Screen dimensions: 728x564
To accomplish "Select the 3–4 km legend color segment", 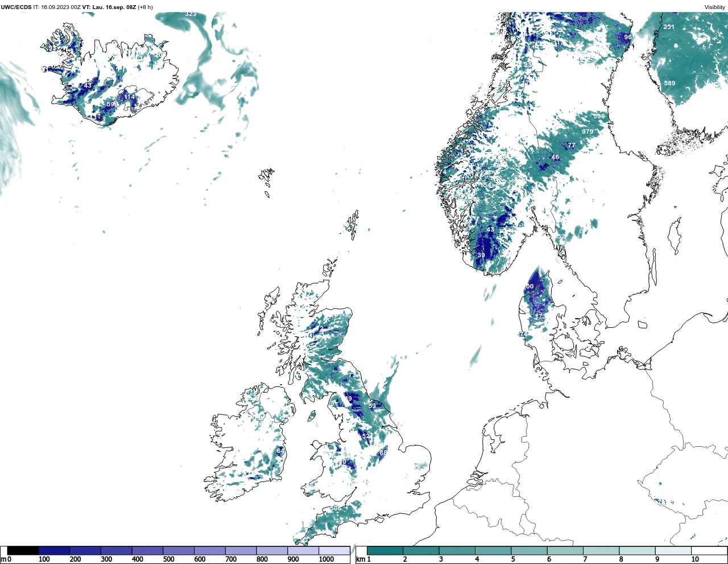I will click(x=457, y=550).
